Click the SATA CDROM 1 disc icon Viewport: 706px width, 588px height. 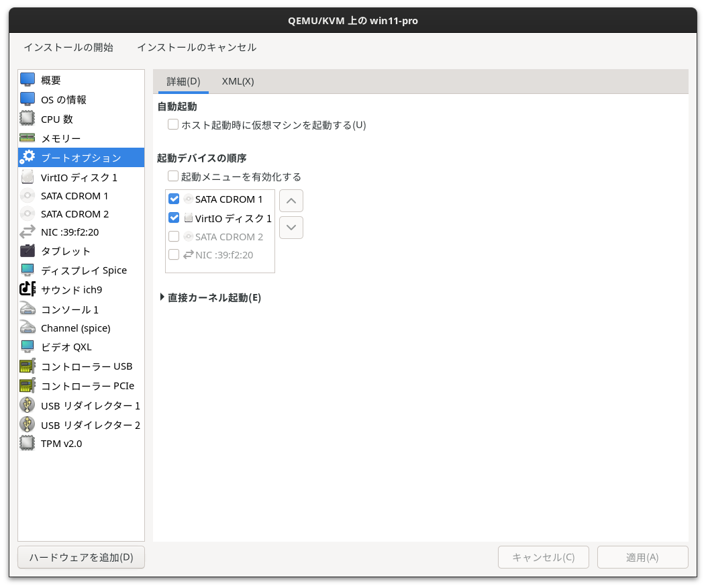[27, 195]
